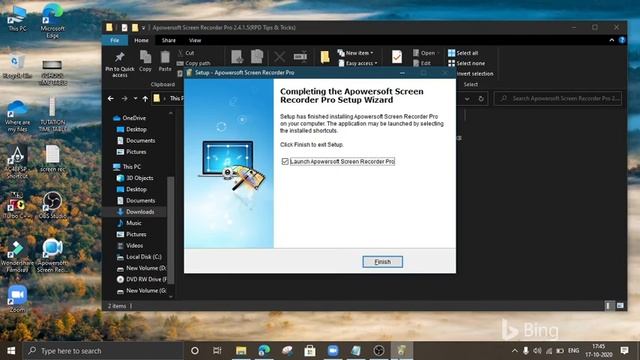Open the New item dropdown

click(x=356, y=53)
